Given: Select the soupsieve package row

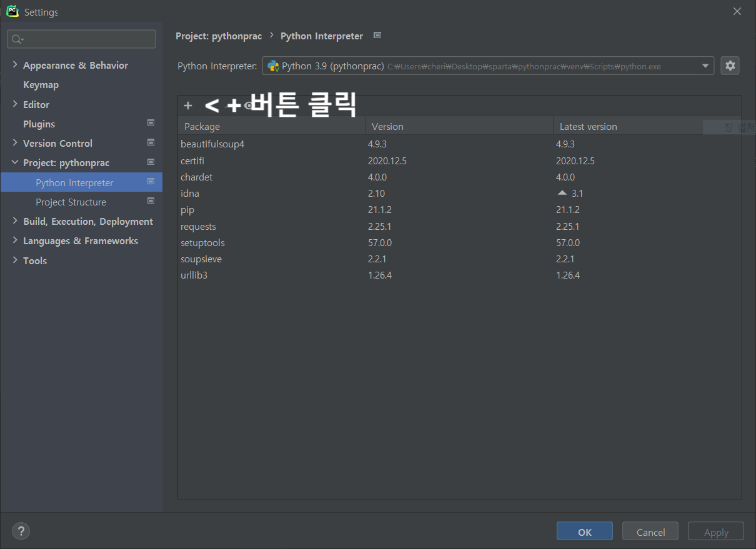Looking at the screenshot, I should point(459,259).
